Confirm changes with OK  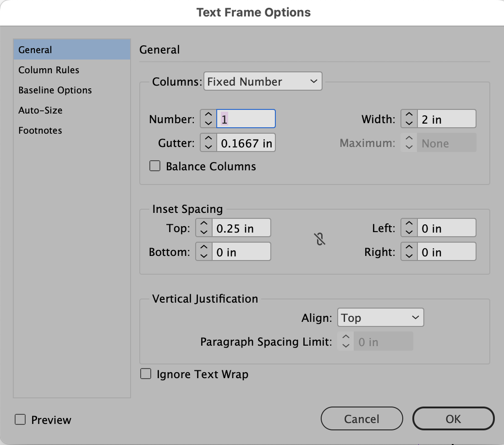click(x=453, y=418)
